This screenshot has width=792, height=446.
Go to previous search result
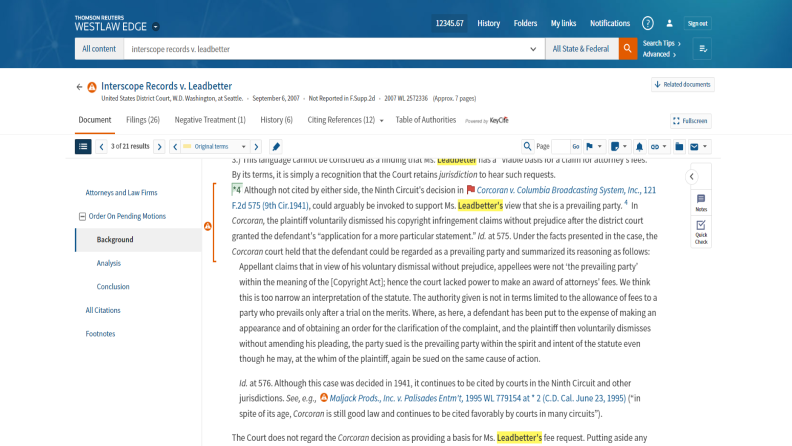coord(102,146)
